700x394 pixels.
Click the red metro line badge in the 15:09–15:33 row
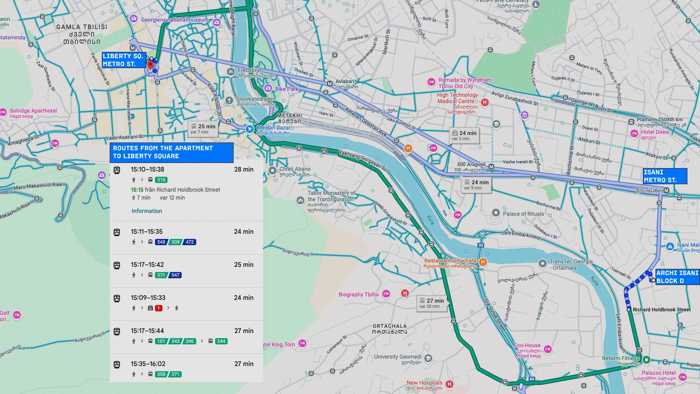[x=158, y=308]
